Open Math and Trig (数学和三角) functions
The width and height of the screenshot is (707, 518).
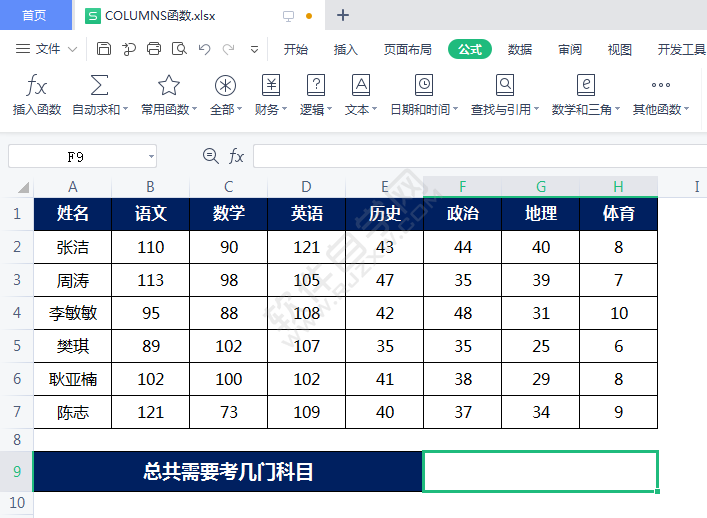[586, 85]
